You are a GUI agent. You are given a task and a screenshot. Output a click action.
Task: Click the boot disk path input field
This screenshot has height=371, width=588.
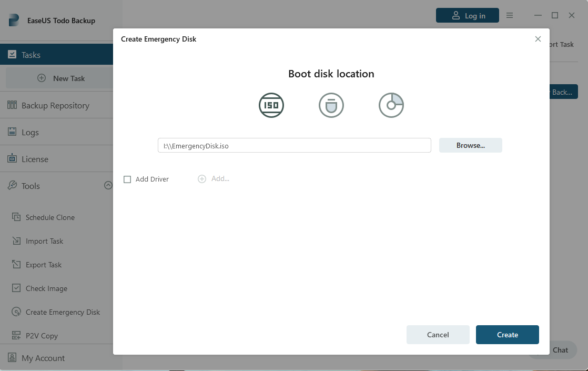(x=295, y=145)
